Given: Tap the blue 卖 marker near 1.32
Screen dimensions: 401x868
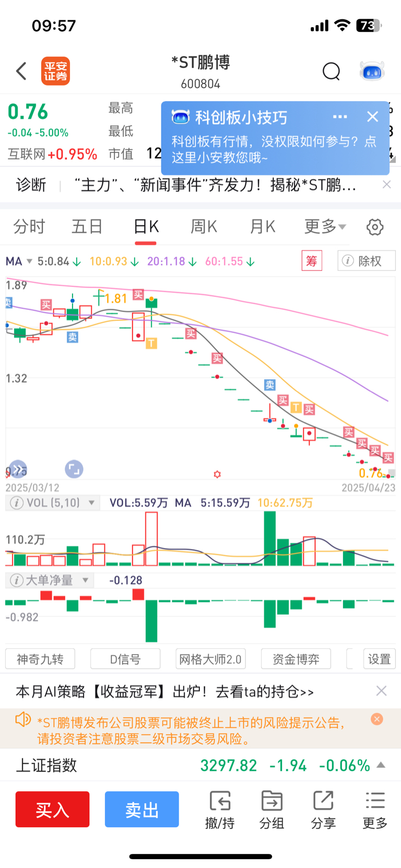Looking at the screenshot, I should (x=269, y=385).
